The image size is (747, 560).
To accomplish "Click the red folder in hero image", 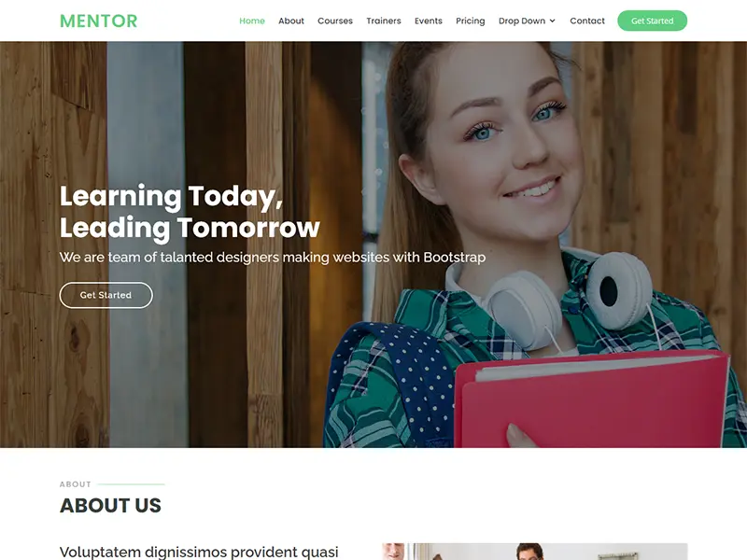I will pyautogui.click(x=591, y=400).
